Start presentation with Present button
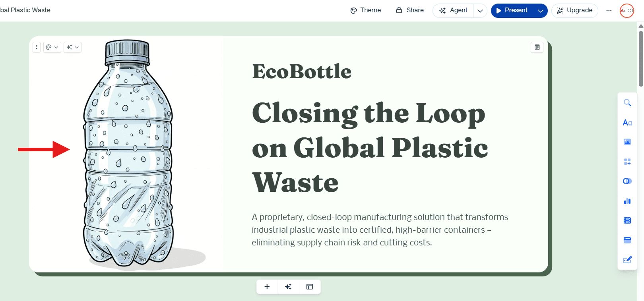This screenshot has width=644, height=301. (x=512, y=11)
